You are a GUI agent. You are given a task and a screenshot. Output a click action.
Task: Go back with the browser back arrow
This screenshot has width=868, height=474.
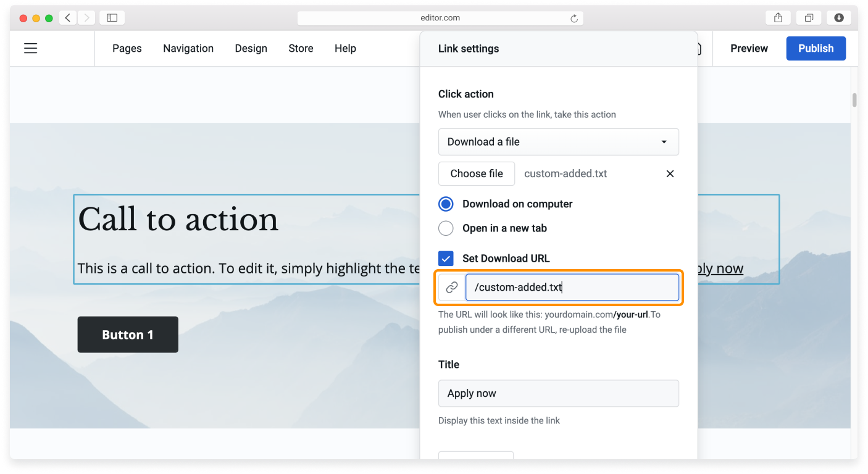coord(68,18)
